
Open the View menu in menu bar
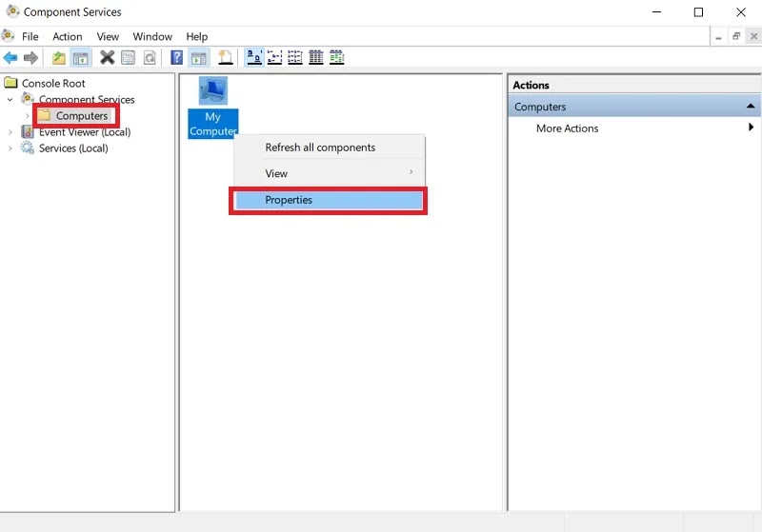(x=108, y=37)
